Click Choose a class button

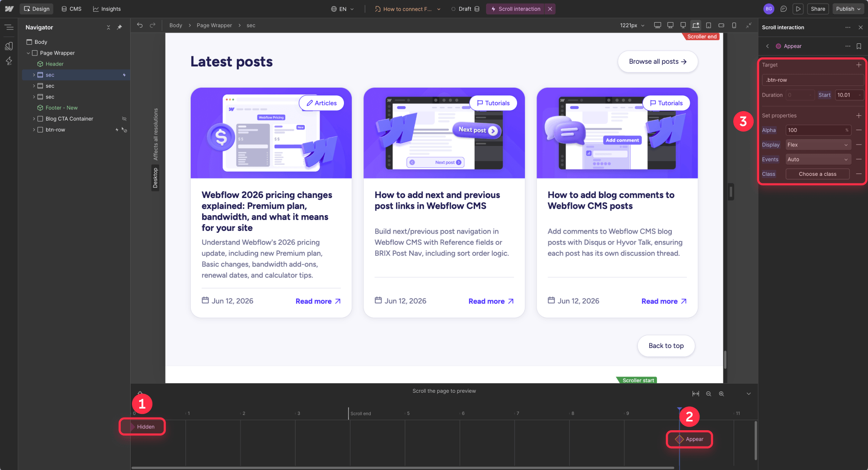(817, 174)
